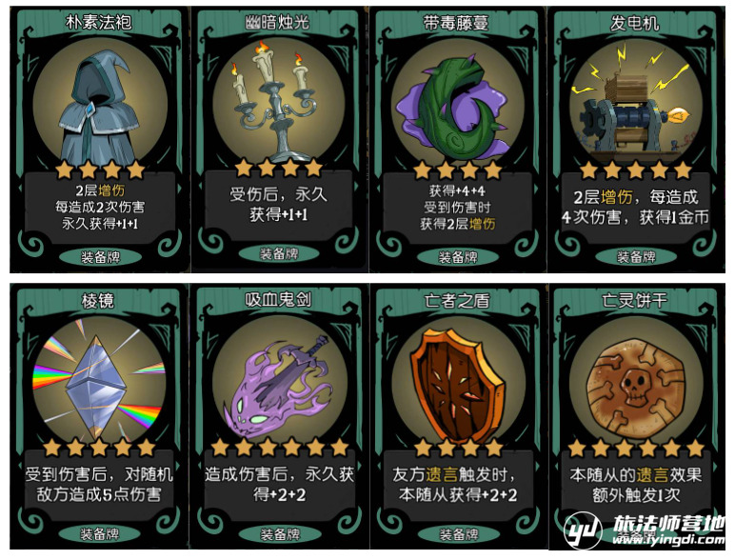This screenshot has height=560, width=735.
Task: Click the hooded robe artwork on 朴素法袍 card
Action: 100,110
